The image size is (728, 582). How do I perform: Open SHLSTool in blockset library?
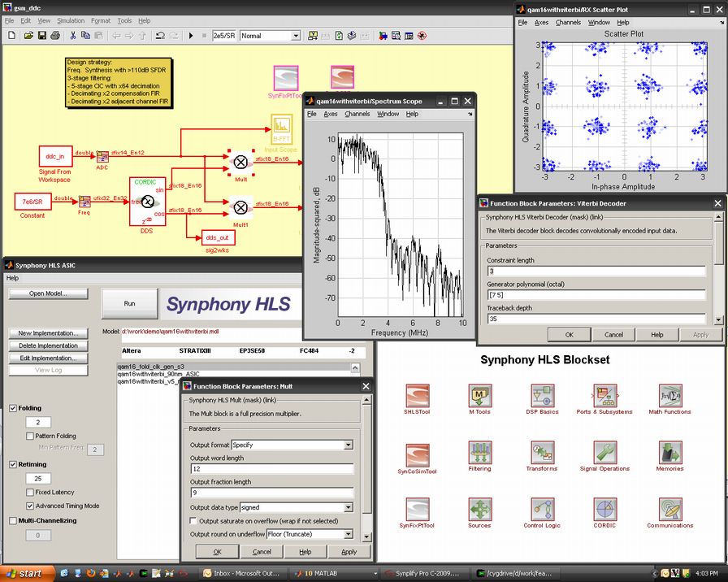(x=417, y=396)
